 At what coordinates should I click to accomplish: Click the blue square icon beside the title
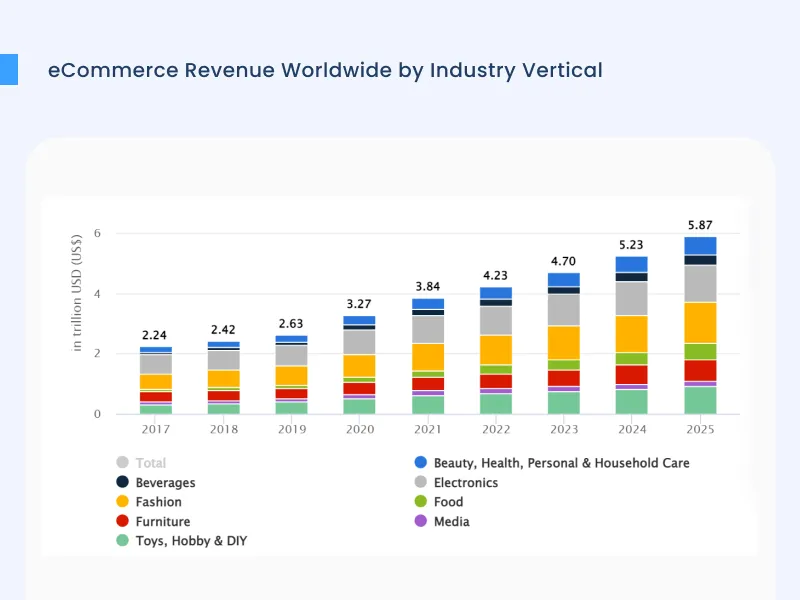[13, 69]
